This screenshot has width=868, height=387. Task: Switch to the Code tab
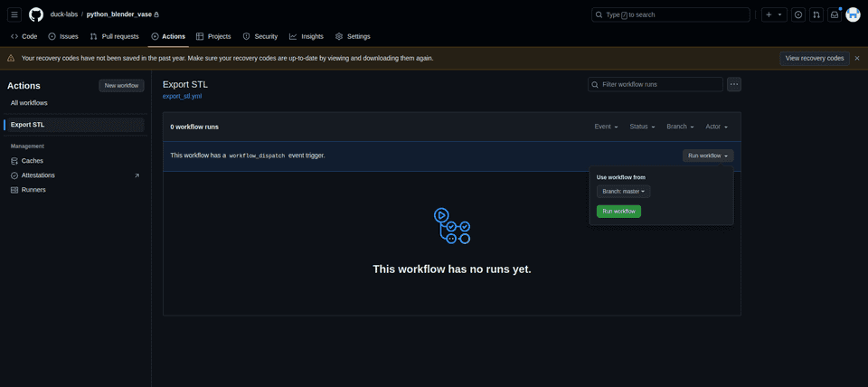click(24, 36)
